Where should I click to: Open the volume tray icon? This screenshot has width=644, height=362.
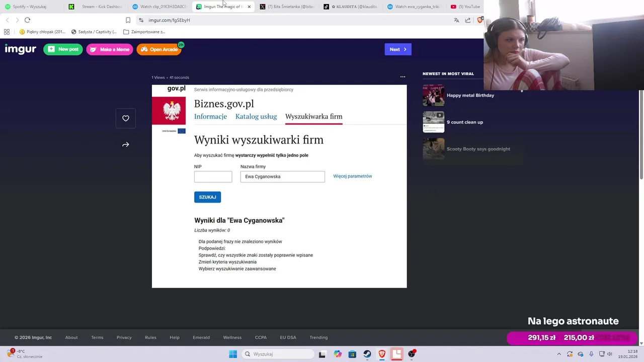click(609, 354)
